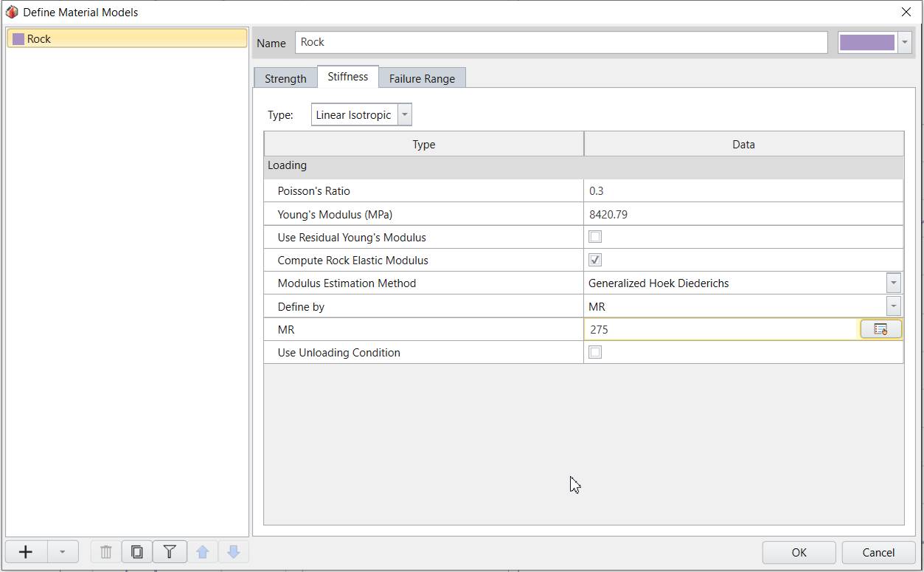This screenshot has height=572, width=924.
Task: Duplicate the Rock material model
Action: 136,551
